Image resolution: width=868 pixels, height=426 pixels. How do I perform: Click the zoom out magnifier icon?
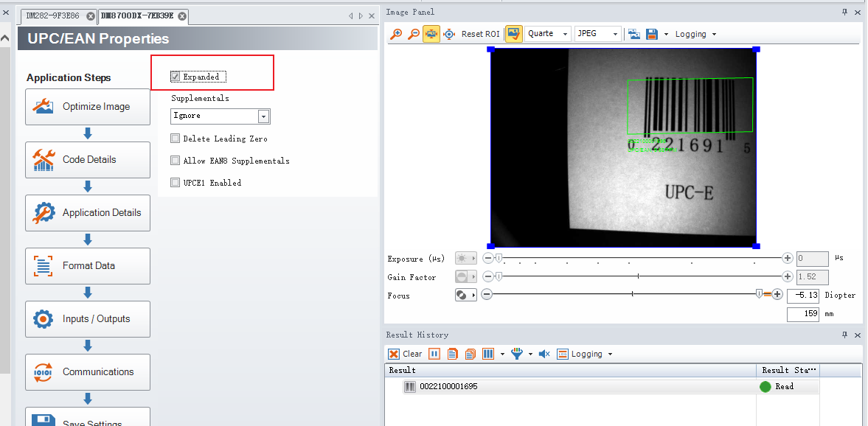tap(414, 34)
